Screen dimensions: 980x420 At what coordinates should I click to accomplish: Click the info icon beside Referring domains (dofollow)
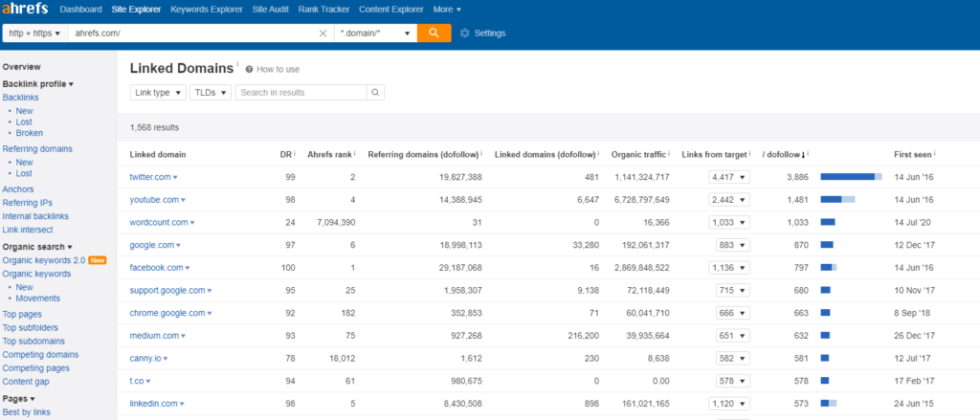point(481,153)
